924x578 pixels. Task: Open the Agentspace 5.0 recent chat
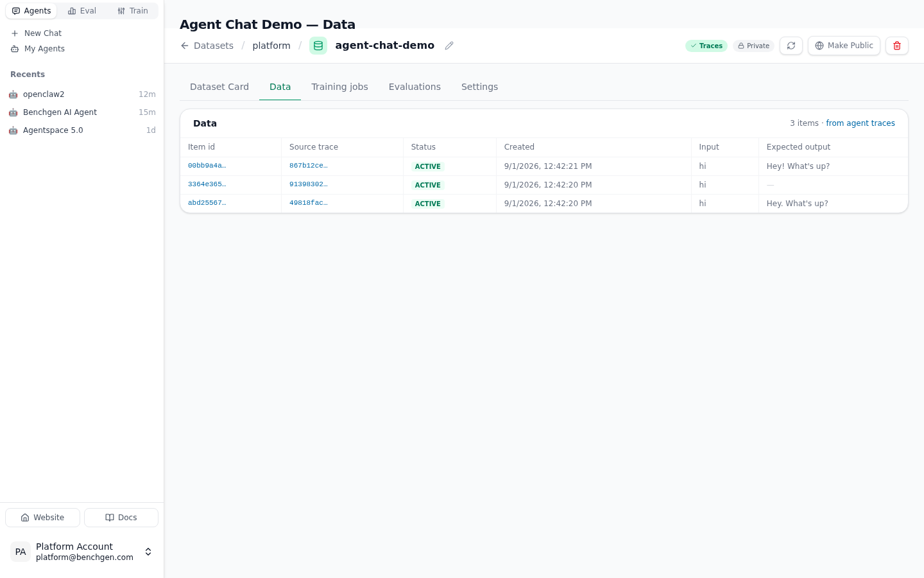pos(82,130)
